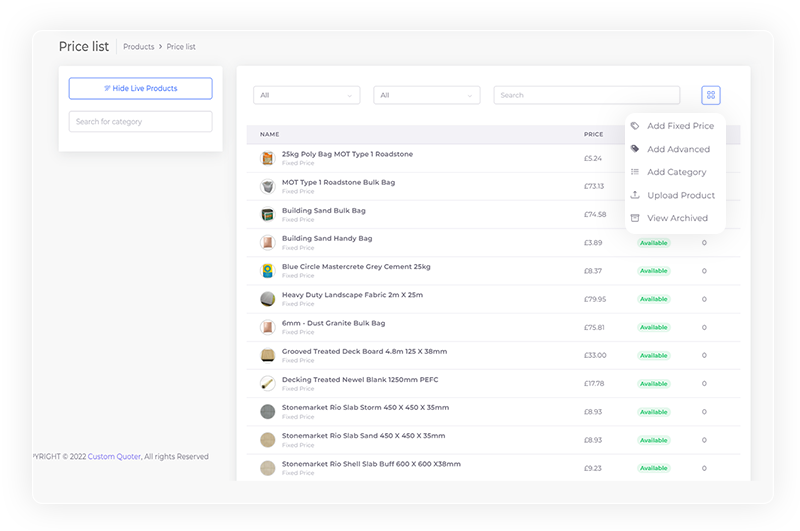Click the £9.23 price cell

(x=593, y=468)
